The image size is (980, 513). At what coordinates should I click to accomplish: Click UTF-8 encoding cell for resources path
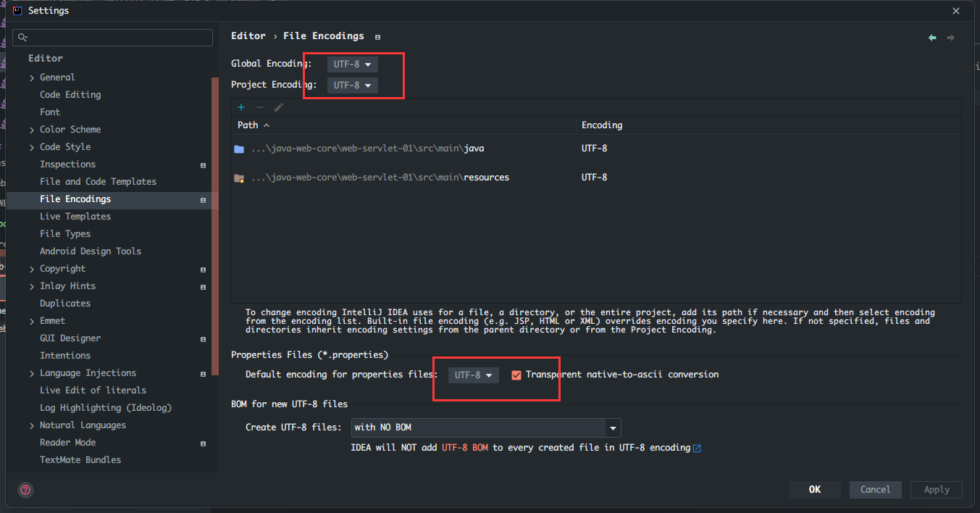tap(594, 178)
